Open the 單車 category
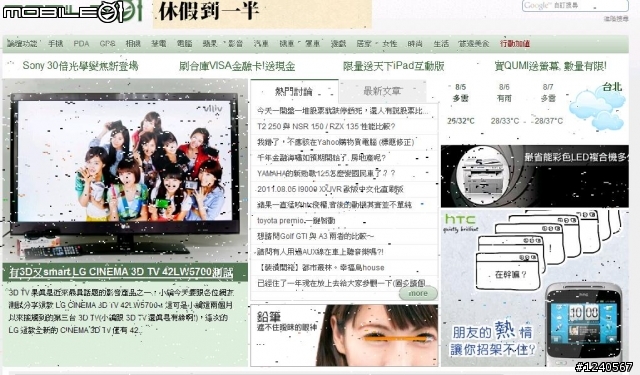The image size is (640, 375). 313,43
